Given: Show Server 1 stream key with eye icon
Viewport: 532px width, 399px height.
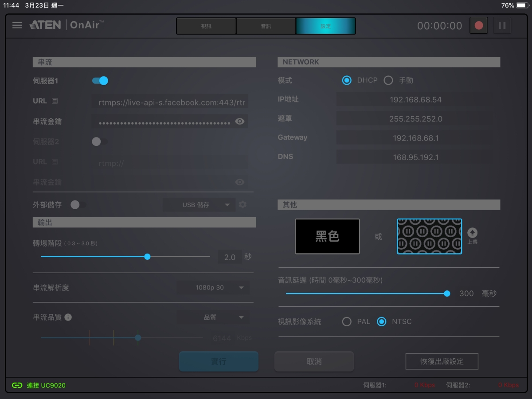Looking at the screenshot, I should coord(240,121).
